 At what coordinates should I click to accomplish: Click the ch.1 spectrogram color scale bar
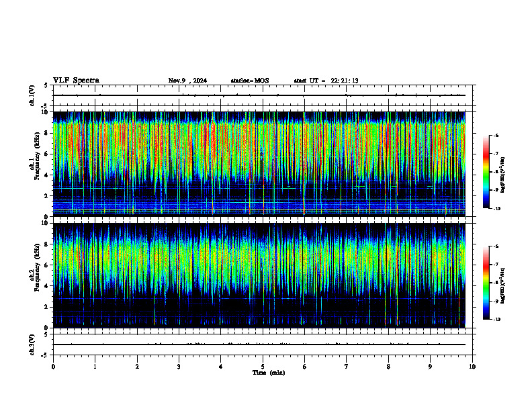[x=486, y=172]
